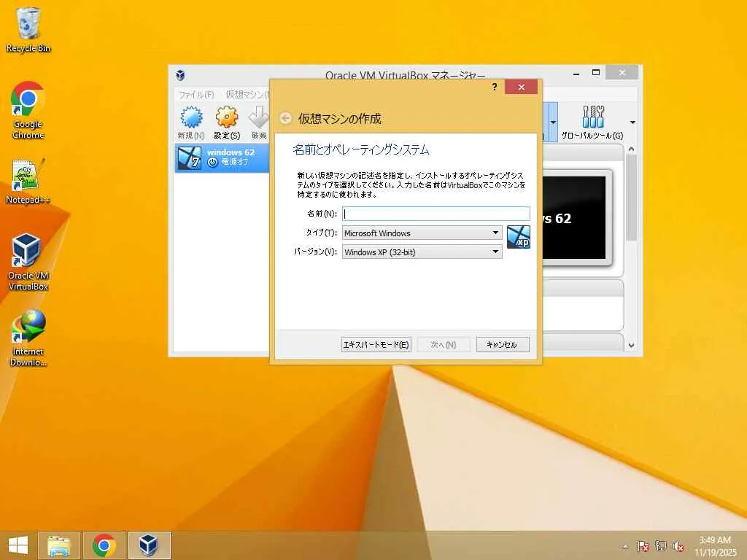This screenshot has width=747, height=560.
Task: Click the muted volume tray icon
Action: click(678, 545)
